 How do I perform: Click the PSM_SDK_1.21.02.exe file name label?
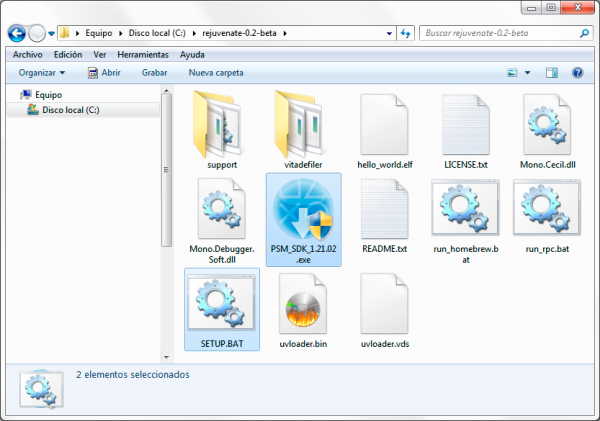pyautogui.click(x=303, y=254)
